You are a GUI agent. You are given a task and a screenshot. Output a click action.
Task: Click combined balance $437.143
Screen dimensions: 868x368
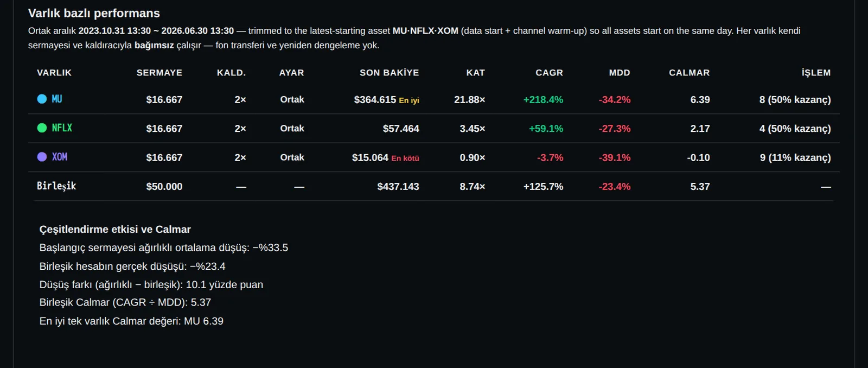[398, 187]
